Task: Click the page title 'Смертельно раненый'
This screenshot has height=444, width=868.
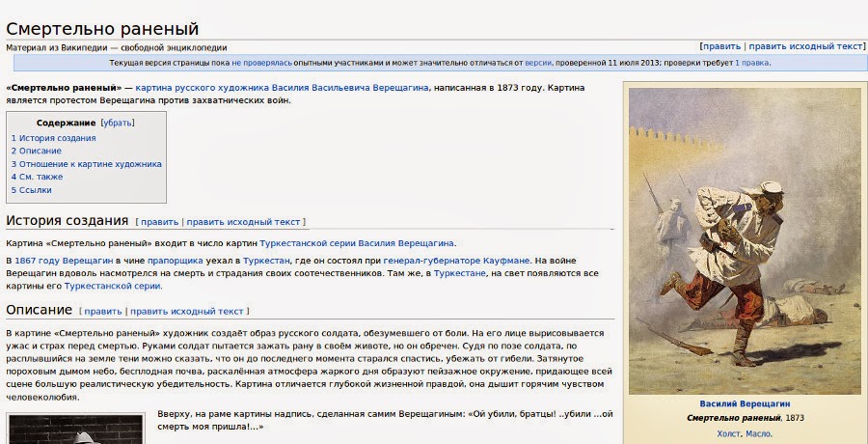Action: point(102,28)
